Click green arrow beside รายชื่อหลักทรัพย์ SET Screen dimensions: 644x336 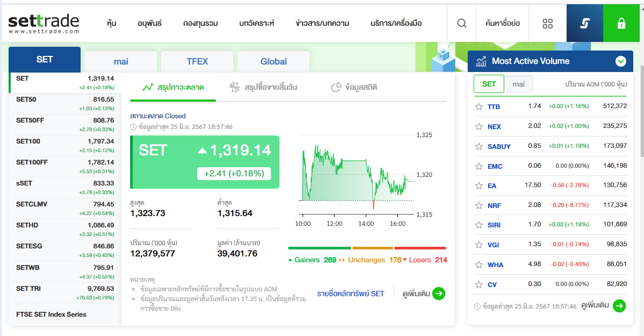(x=439, y=294)
